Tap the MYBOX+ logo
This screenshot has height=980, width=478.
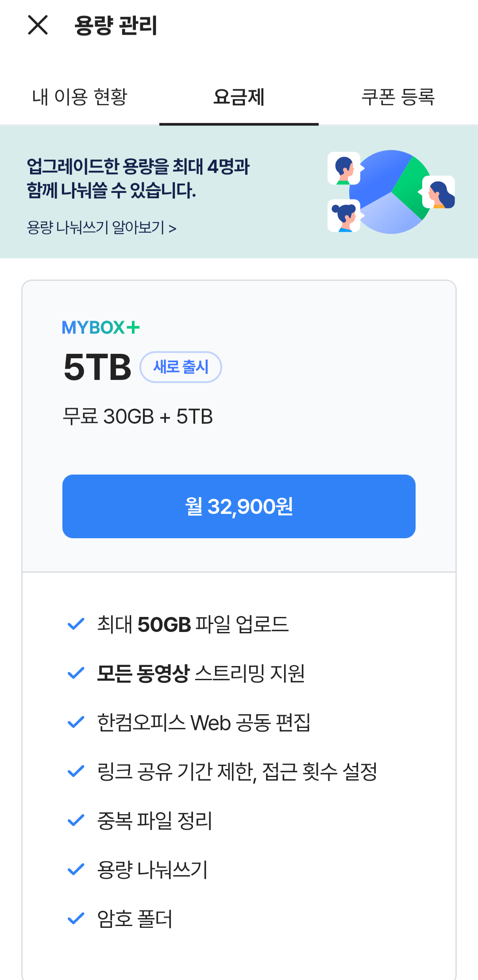(x=101, y=328)
